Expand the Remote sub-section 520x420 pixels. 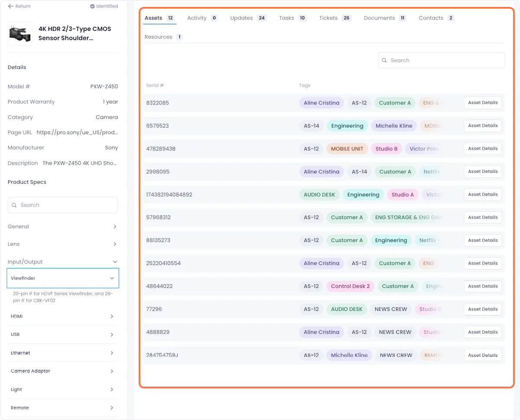(x=63, y=408)
